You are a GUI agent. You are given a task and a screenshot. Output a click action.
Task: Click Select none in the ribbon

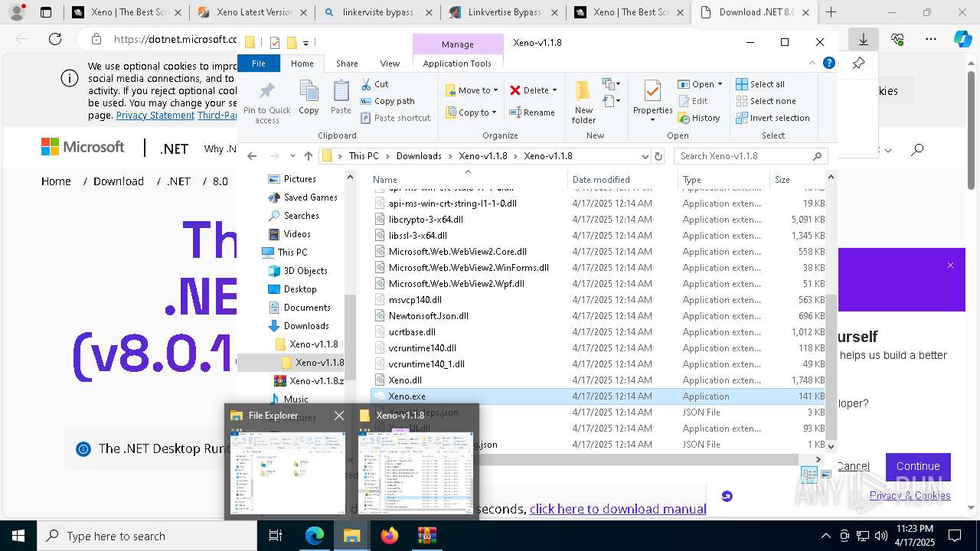click(766, 101)
